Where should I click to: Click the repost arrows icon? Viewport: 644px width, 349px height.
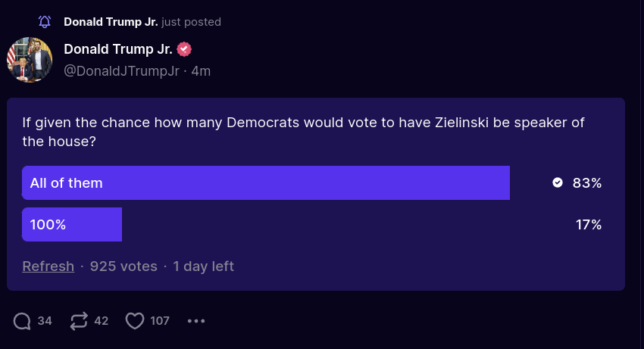79,321
